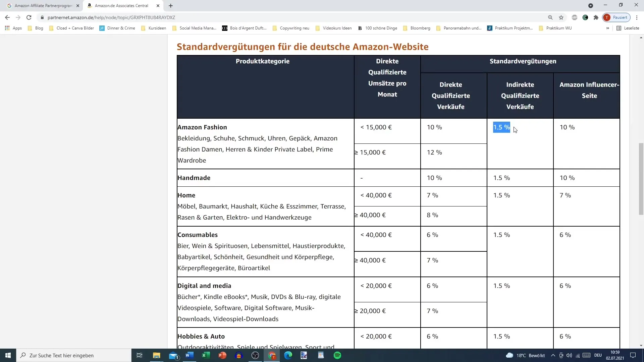Viewport: 644px width, 362px height.
Task: Open a new browser tab
Action: point(171,6)
